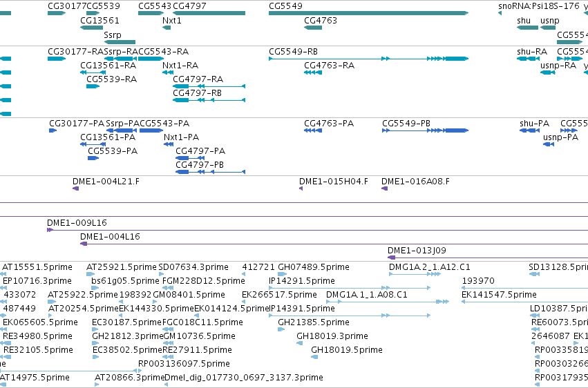Open the CG5543-PA coding feature
The width and height of the screenshot is (588, 388).
(151, 130)
